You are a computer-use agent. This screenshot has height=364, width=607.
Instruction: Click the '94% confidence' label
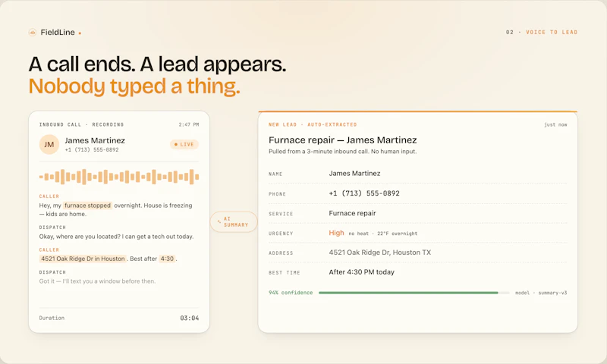(291, 293)
